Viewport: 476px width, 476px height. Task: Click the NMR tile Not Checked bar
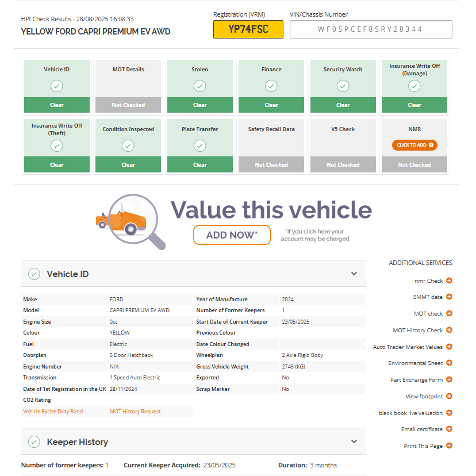click(x=414, y=164)
